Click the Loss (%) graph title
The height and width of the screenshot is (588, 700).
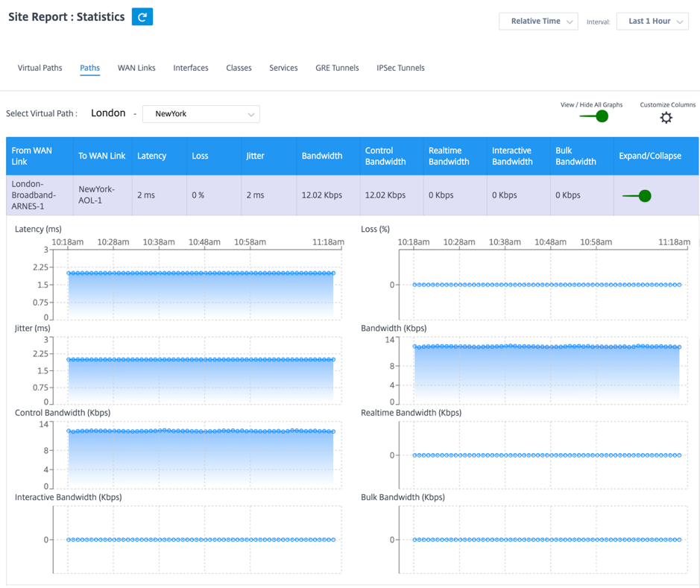pos(376,230)
